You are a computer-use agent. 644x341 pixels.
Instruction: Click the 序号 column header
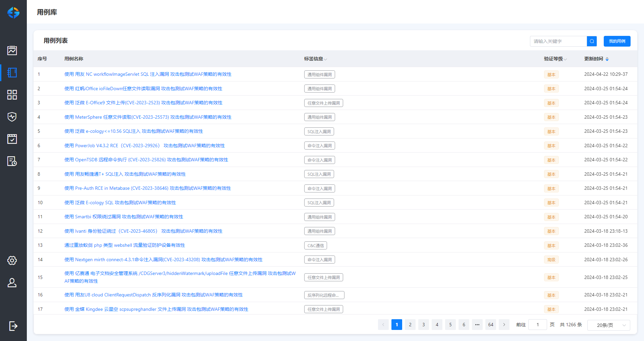point(42,59)
